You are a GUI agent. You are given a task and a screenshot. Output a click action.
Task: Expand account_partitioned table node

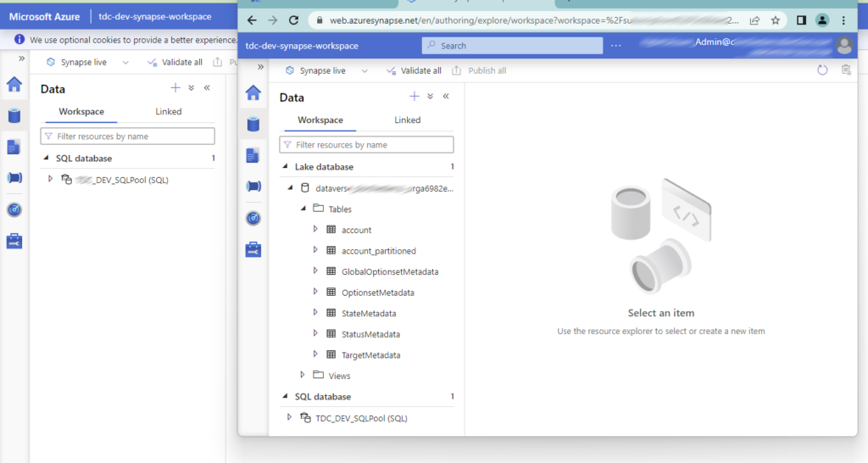(315, 250)
